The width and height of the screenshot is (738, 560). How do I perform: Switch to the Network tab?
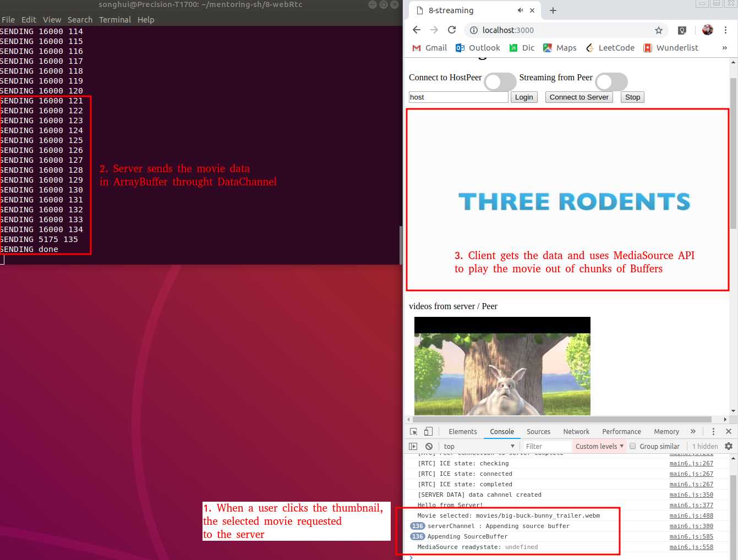pyautogui.click(x=576, y=432)
